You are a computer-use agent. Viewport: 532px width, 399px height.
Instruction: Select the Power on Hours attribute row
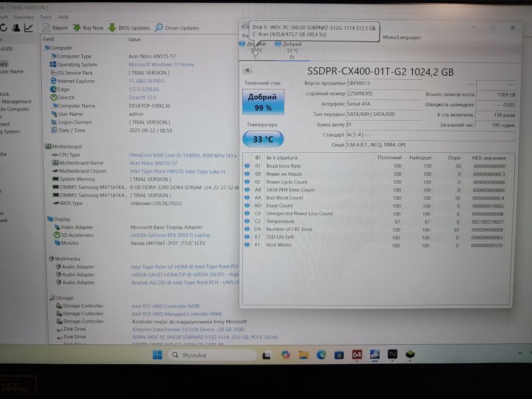tap(375, 174)
